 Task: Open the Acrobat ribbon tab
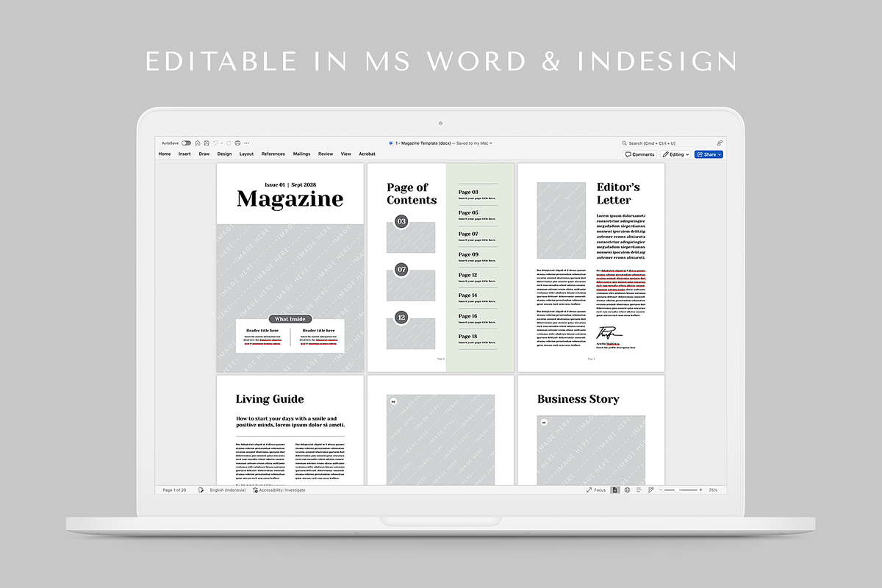(367, 154)
